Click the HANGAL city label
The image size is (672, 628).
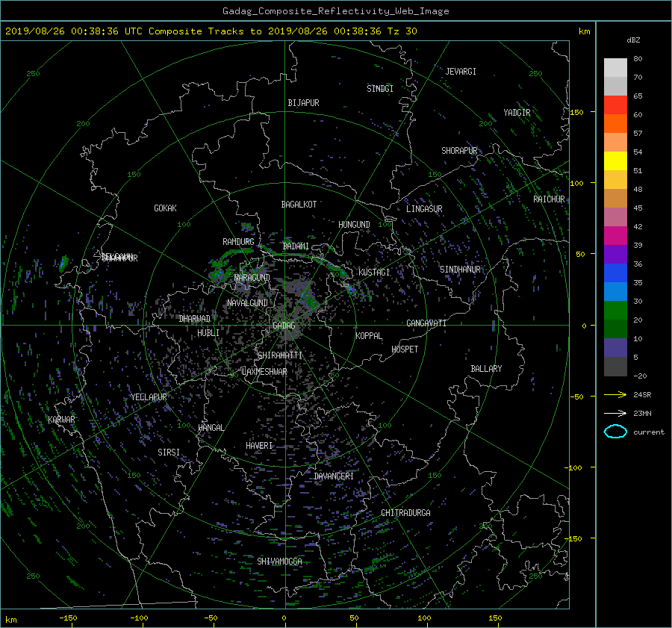coord(211,428)
